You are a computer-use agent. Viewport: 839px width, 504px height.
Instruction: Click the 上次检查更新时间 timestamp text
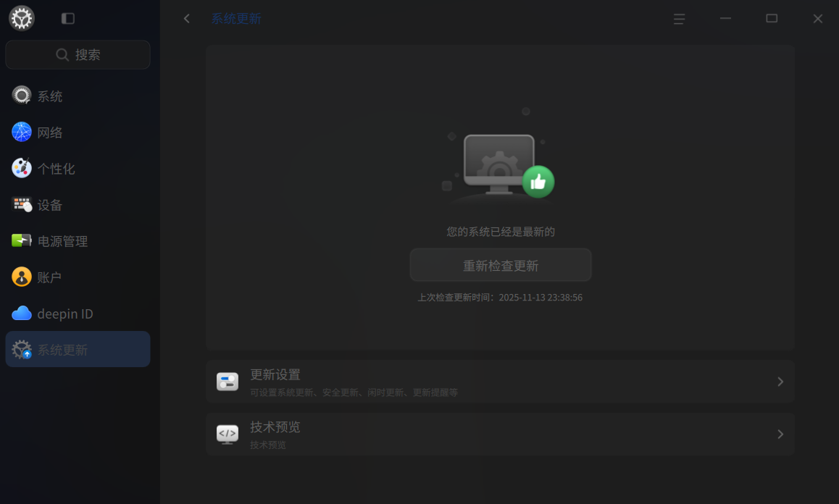[x=501, y=298]
